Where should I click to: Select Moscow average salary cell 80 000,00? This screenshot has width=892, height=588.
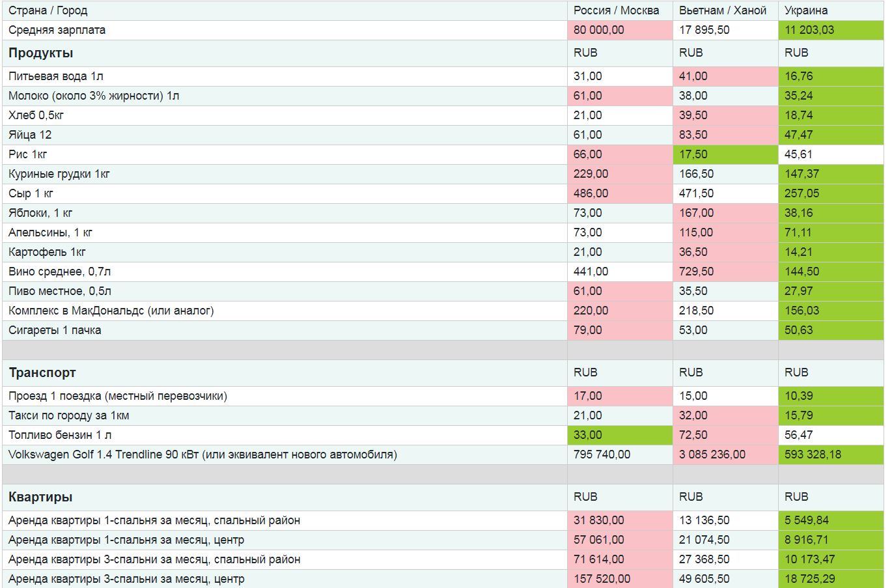[620, 30]
